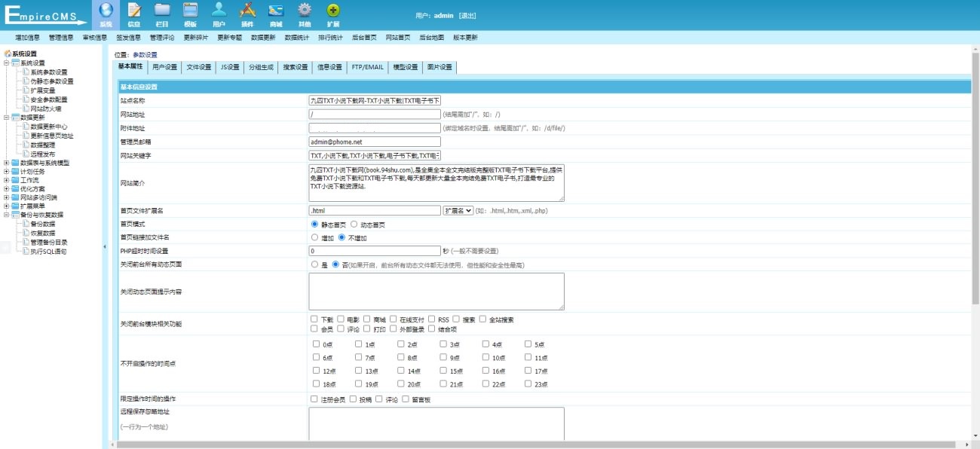
Task: Open the 管理评论 shortcut link
Action: 162,37
